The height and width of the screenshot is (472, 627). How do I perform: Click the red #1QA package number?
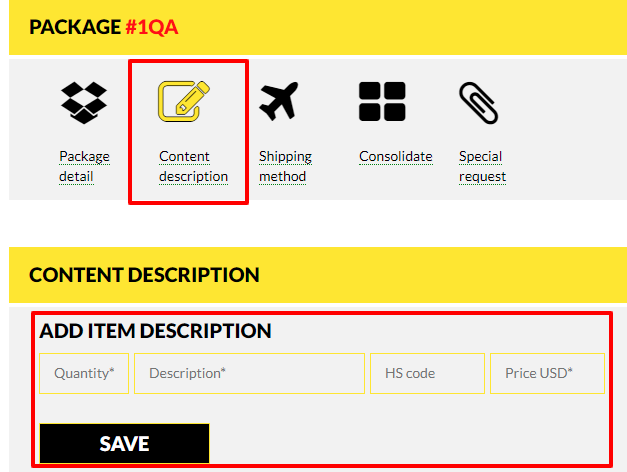pos(152,27)
